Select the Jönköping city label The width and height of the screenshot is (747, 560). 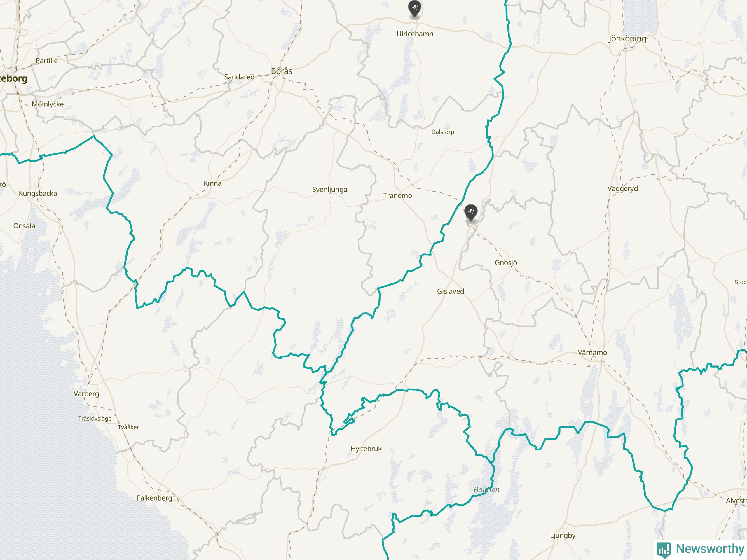[x=627, y=38]
